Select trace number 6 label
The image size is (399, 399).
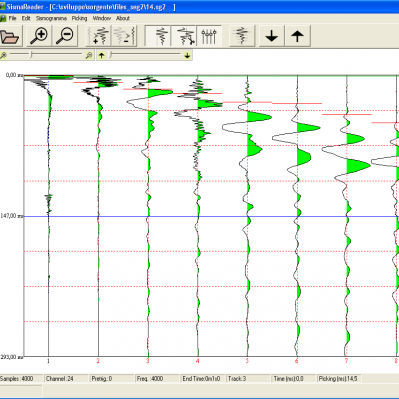click(297, 361)
